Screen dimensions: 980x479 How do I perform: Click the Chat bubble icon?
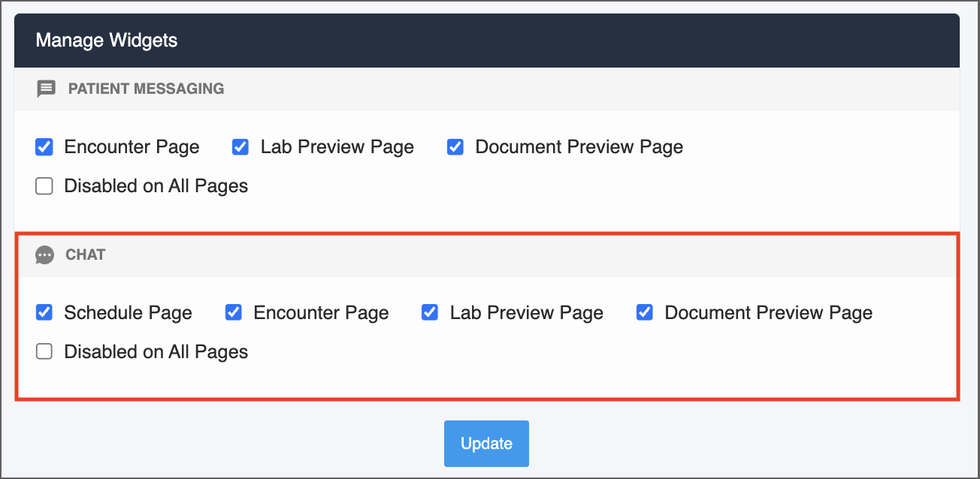coord(45,255)
